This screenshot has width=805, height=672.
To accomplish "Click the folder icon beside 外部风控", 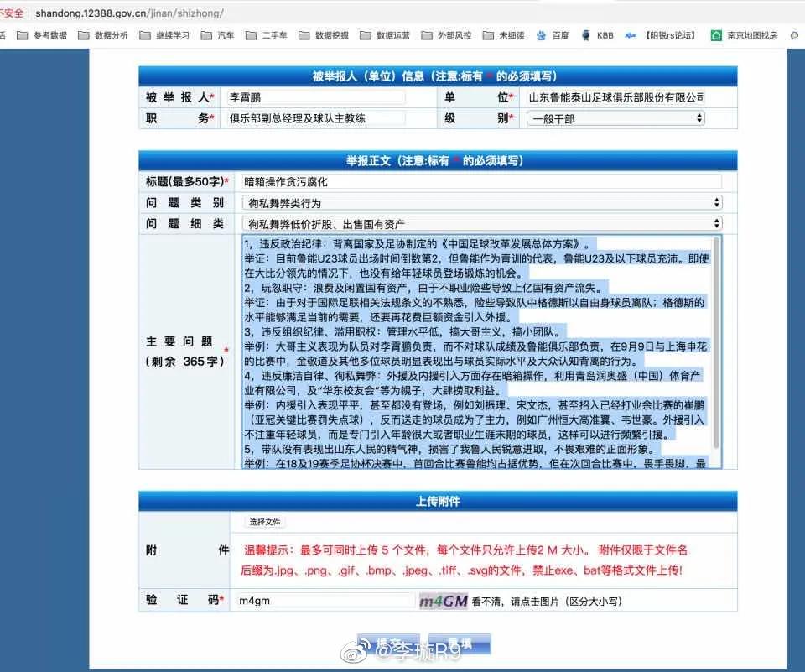I will [x=425, y=35].
